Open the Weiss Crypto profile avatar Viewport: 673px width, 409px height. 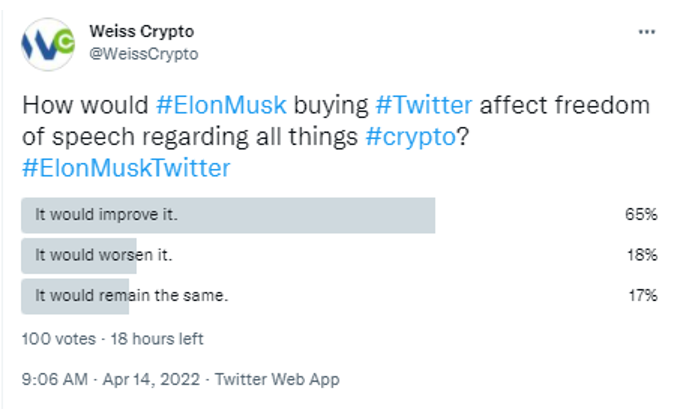[48, 44]
